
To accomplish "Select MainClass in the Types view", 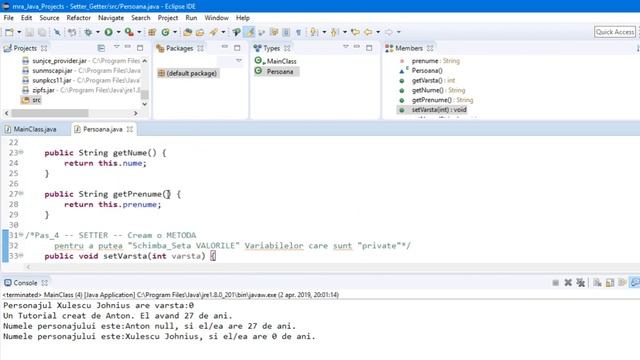I will (276, 61).
